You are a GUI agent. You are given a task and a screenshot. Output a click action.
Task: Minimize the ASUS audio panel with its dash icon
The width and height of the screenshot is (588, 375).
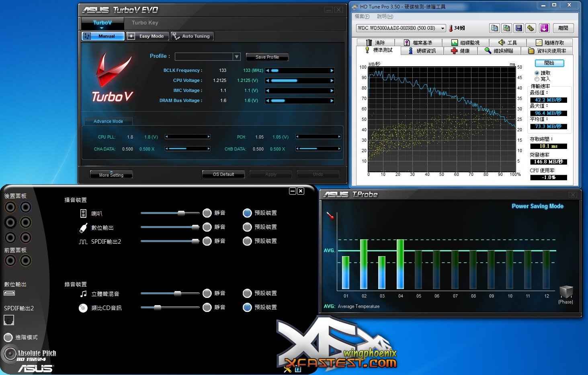click(293, 191)
